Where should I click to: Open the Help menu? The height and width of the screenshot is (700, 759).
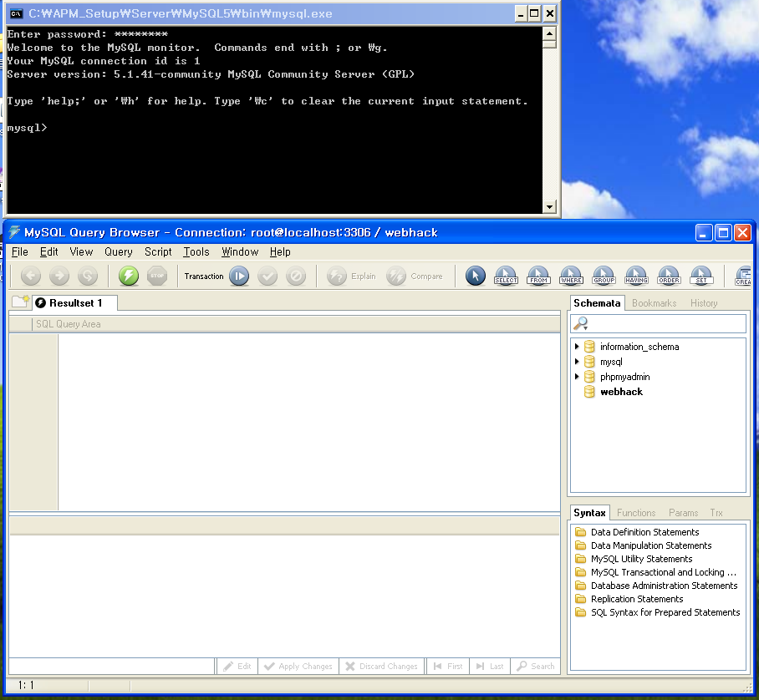tap(280, 251)
